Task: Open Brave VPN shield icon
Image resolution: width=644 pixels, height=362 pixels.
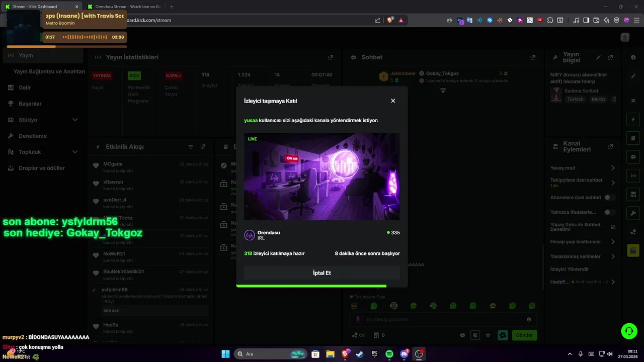Action: coord(616,20)
